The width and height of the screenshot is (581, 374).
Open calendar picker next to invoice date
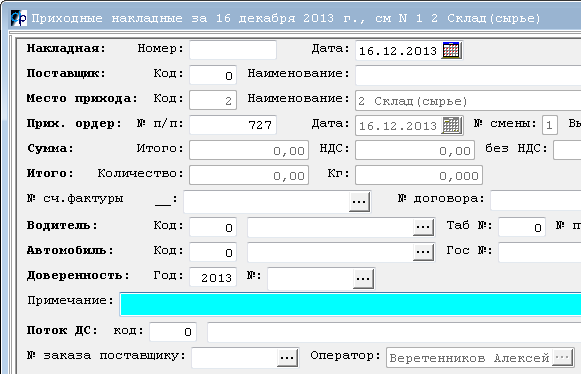pos(451,50)
